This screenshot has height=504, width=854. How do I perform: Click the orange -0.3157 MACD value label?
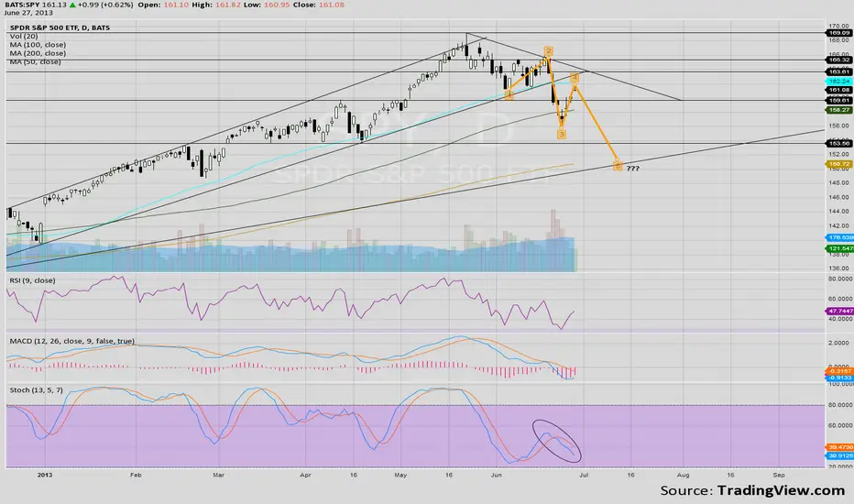point(840,371)
